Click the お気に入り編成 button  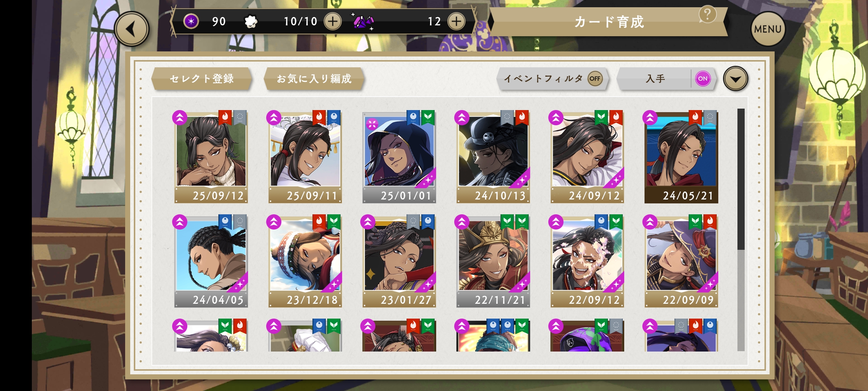pyautogui.click(x=314, y=79)
